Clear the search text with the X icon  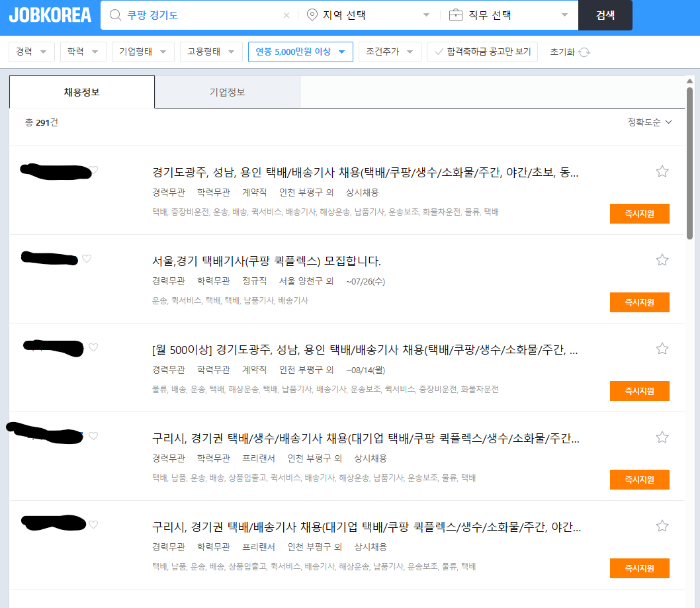coord(286,15)
